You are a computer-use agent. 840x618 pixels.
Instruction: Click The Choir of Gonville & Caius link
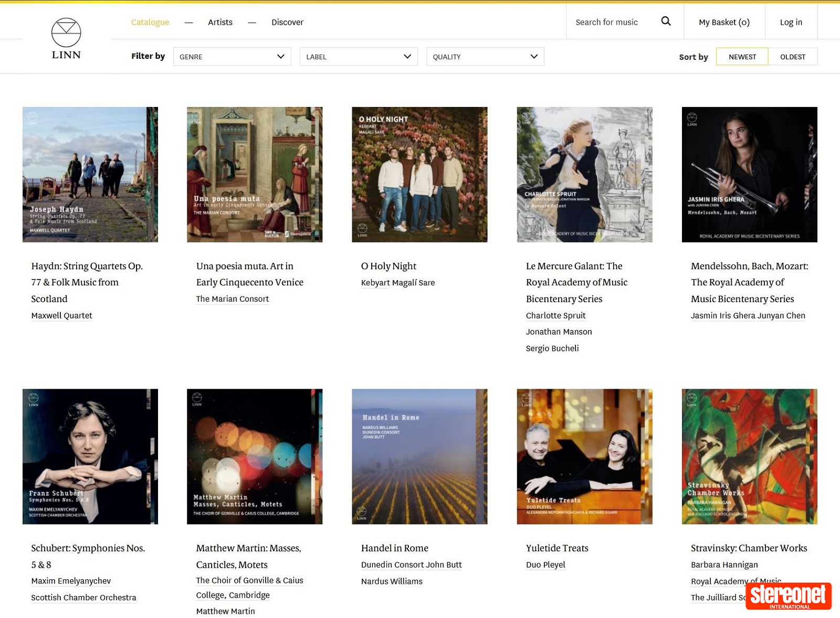pos(249,588)
